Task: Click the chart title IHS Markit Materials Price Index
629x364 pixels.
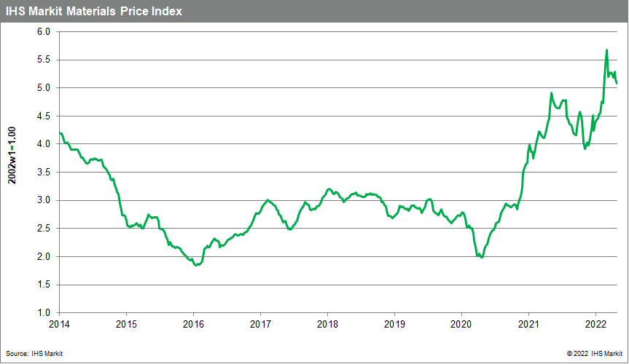Action: [94, 12]
